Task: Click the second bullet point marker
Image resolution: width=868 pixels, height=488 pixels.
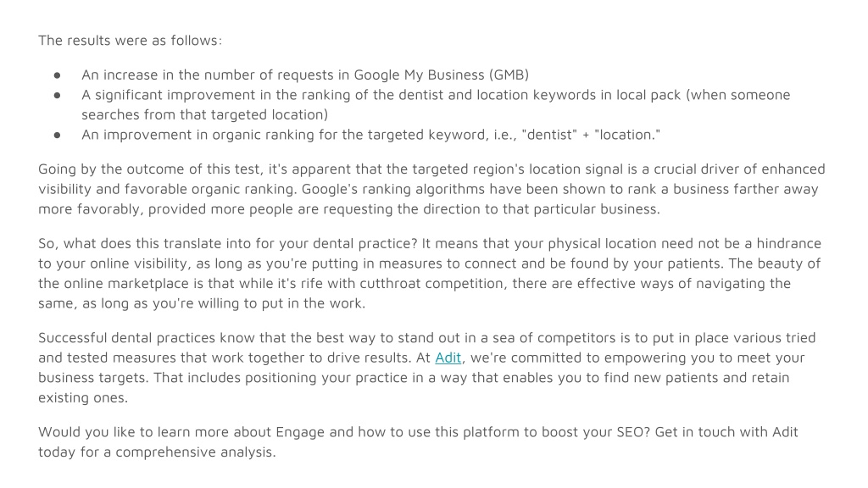Action: click(57, 95)
